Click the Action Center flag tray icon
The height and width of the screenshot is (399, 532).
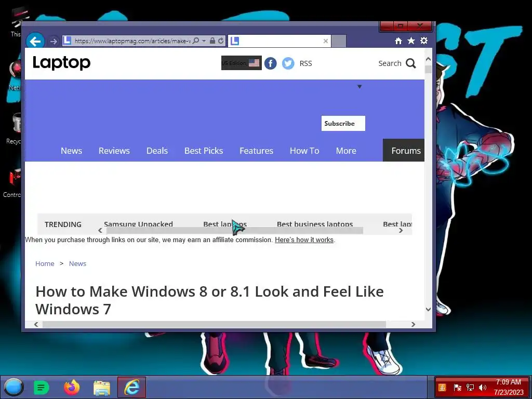pos(457,388)
